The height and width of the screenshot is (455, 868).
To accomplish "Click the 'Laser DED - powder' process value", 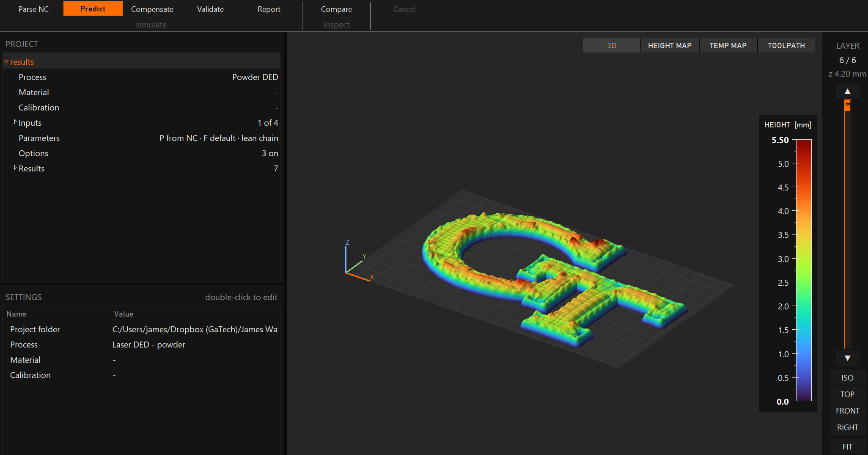I will (x=149, y=345).
